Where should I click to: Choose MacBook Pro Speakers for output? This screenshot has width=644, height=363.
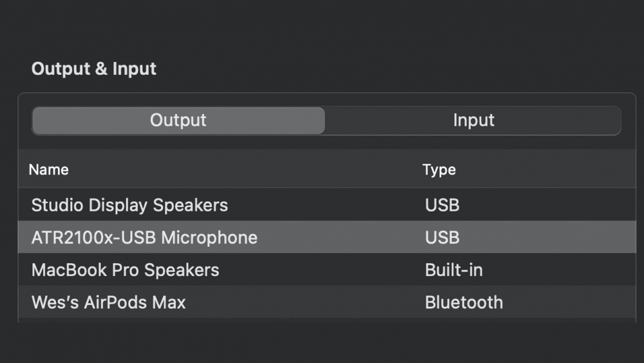125,270
